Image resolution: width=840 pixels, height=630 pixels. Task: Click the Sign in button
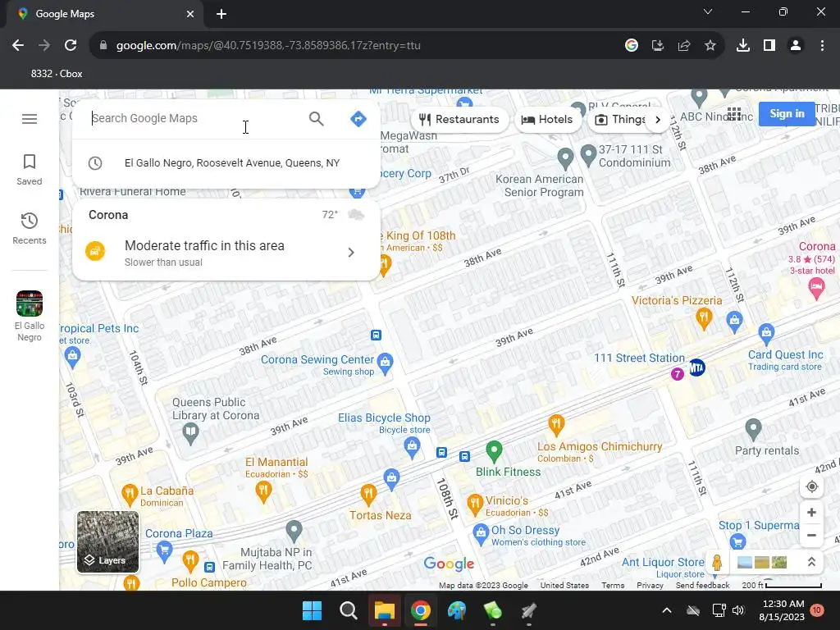[x=787, y=113]
